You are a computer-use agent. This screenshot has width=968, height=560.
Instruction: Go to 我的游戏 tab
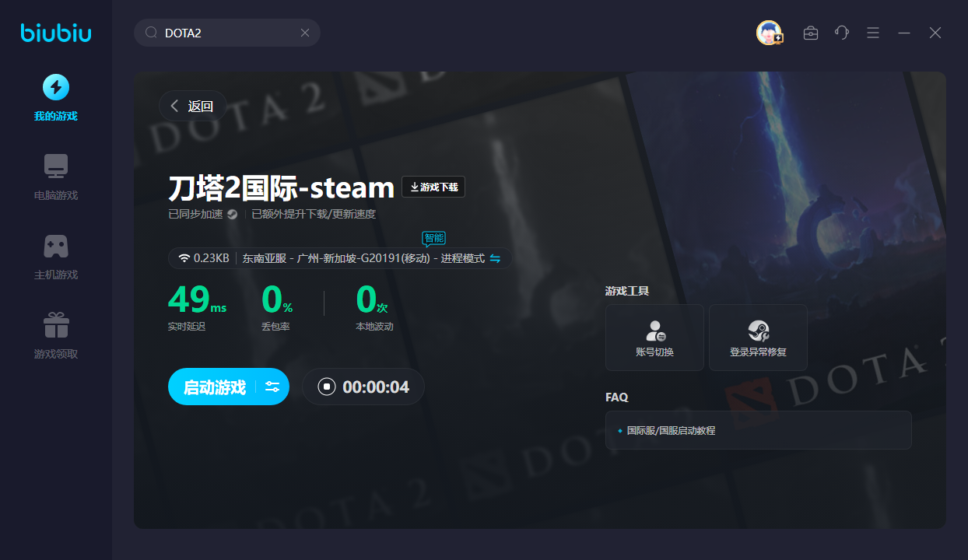click(55, 97)
